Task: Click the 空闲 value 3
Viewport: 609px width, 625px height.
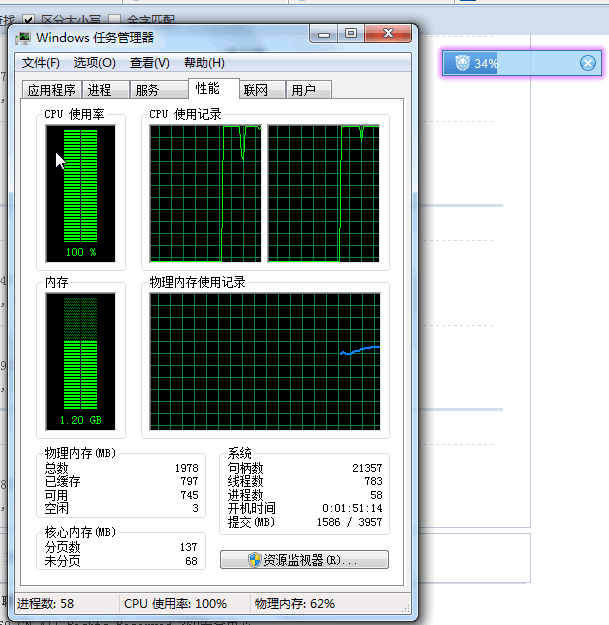Action: click(x=195, y=508)
